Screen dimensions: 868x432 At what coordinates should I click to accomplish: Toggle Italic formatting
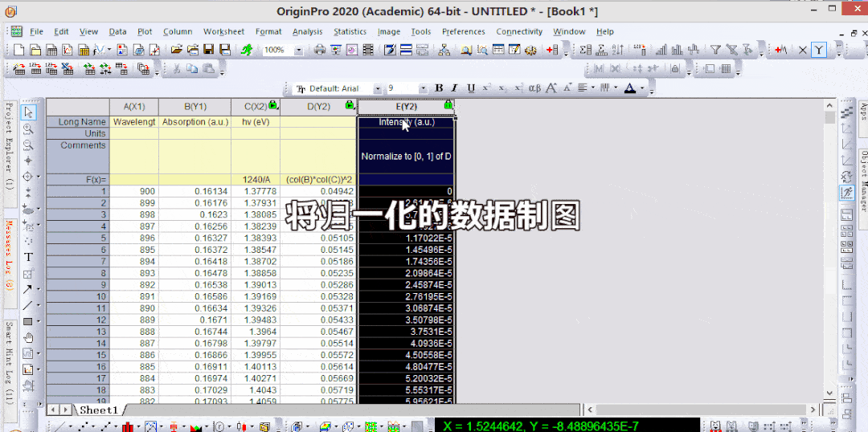tap(454, 88)
